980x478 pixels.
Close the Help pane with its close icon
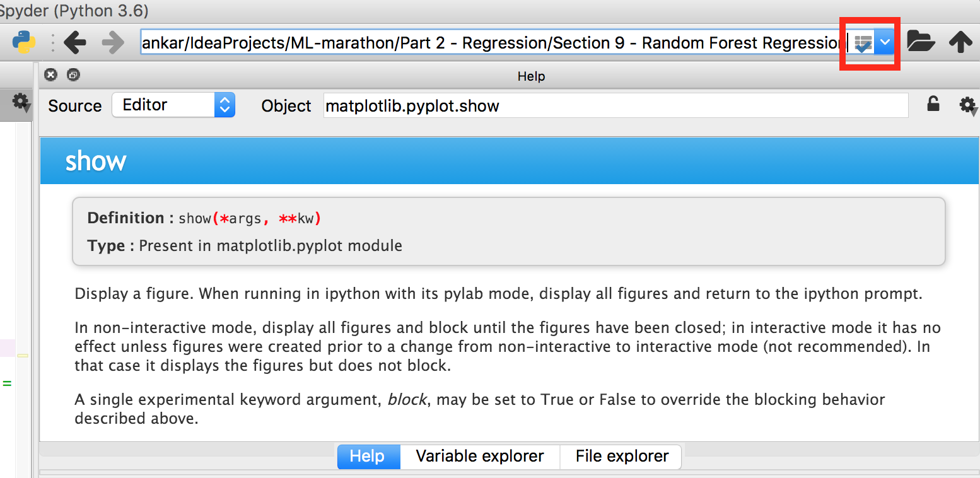(x=50, y=74)
